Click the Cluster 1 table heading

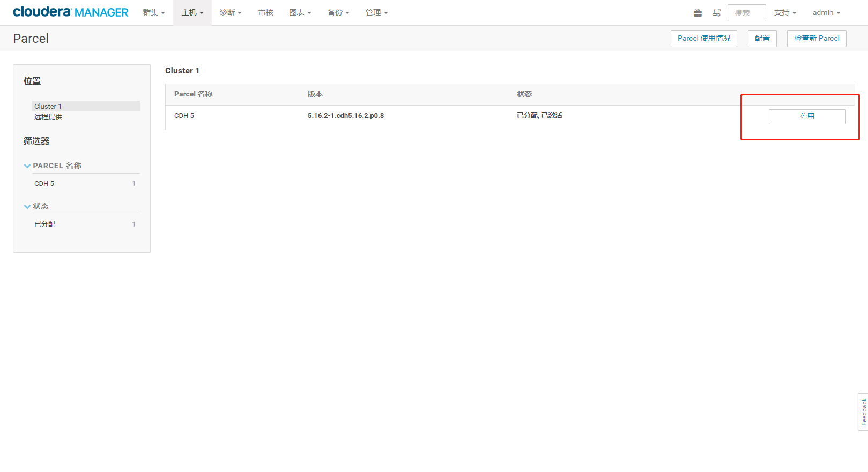pos(182,71)
